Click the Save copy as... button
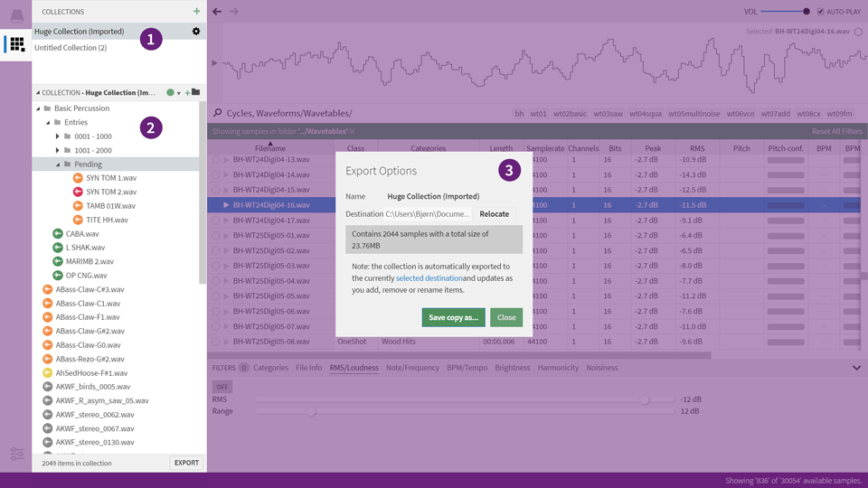 [x=453, y=317]
